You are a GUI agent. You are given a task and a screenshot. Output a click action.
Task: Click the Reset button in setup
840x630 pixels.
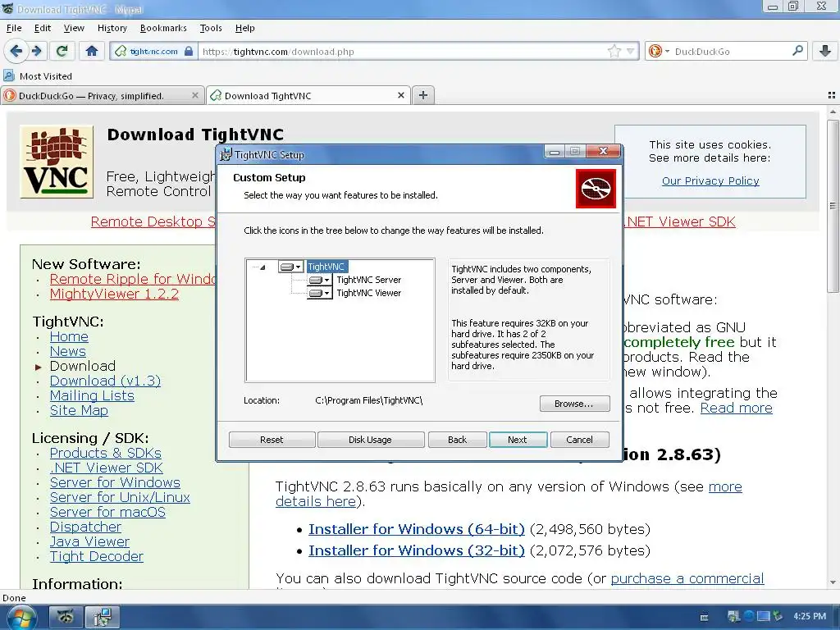coord(272,440)
